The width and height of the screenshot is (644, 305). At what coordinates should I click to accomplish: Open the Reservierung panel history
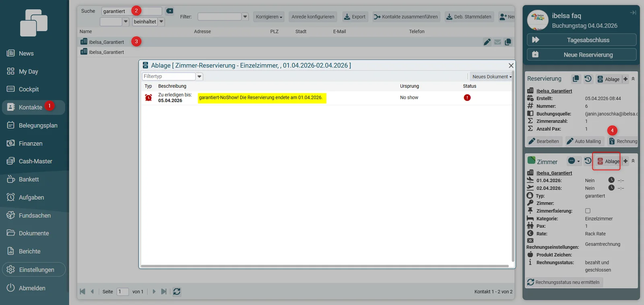pyautogui.click(x=588, y=79)
